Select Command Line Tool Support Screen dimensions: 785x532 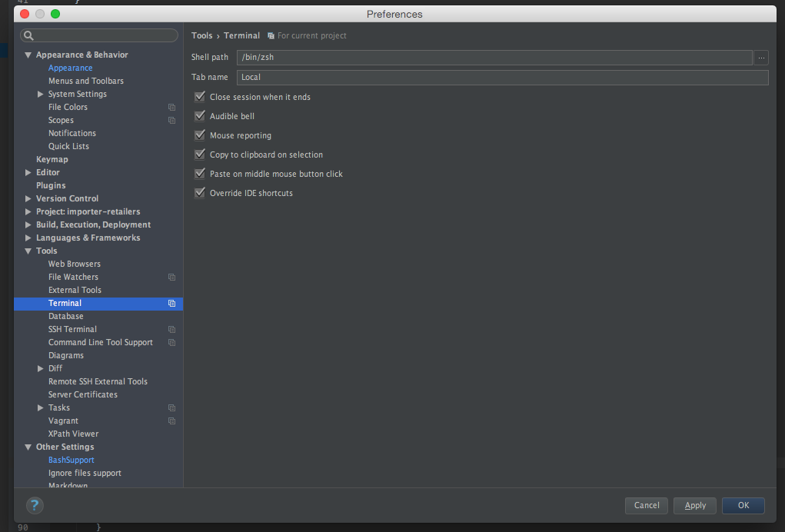pos(100,342)
